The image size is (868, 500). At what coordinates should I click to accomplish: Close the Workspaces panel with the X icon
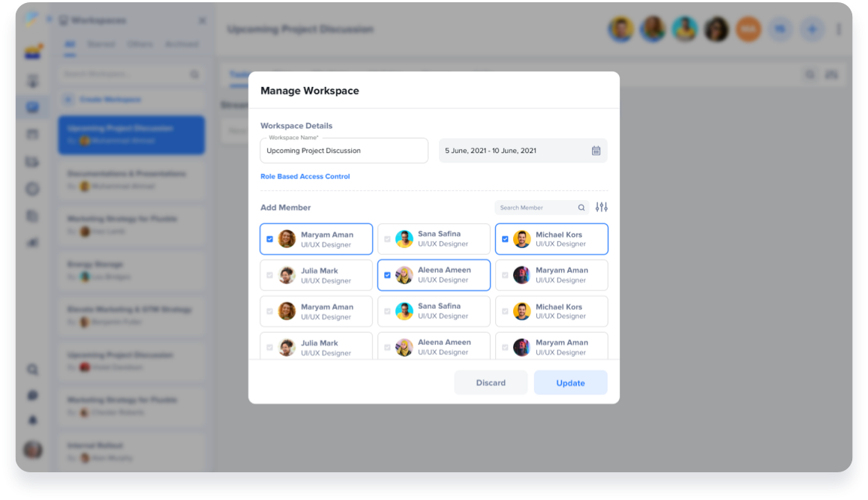coord(202,20)
